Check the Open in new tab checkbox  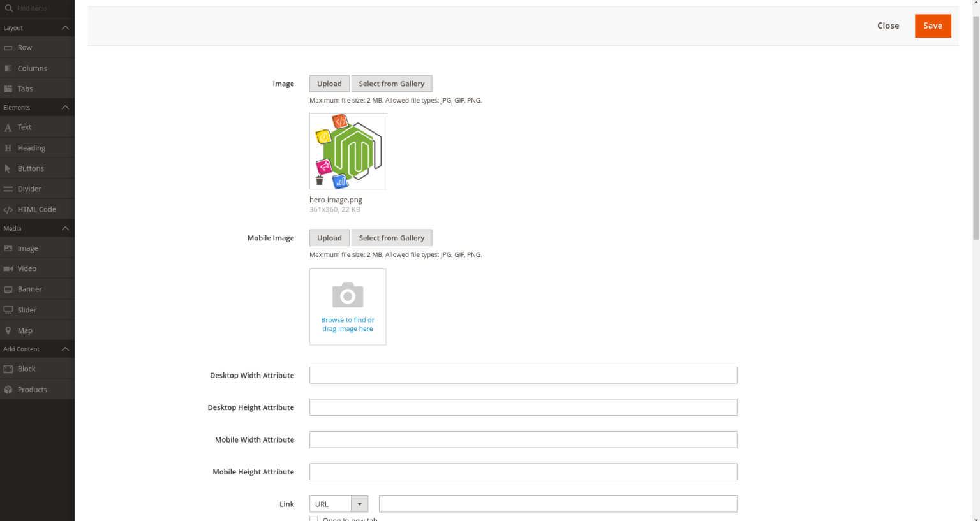point(313,518)
